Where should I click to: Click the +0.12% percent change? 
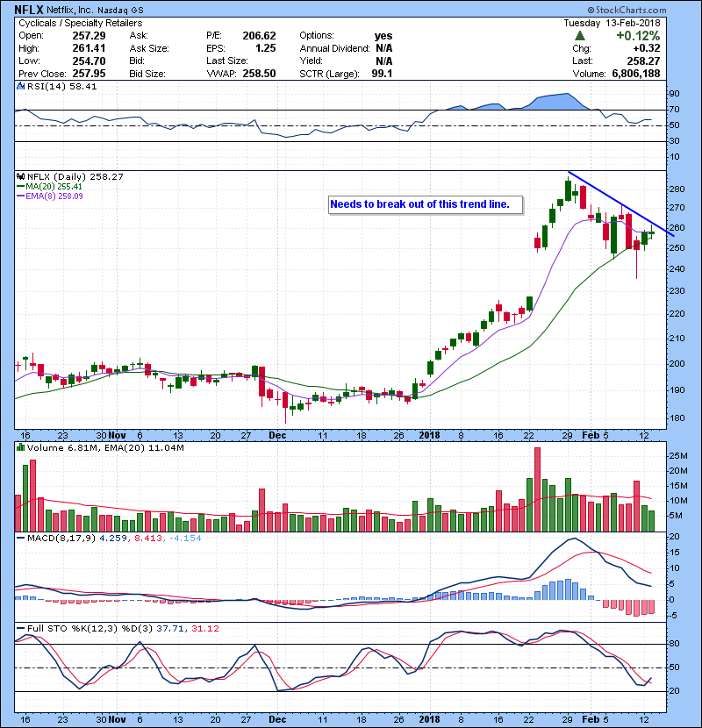638,36
